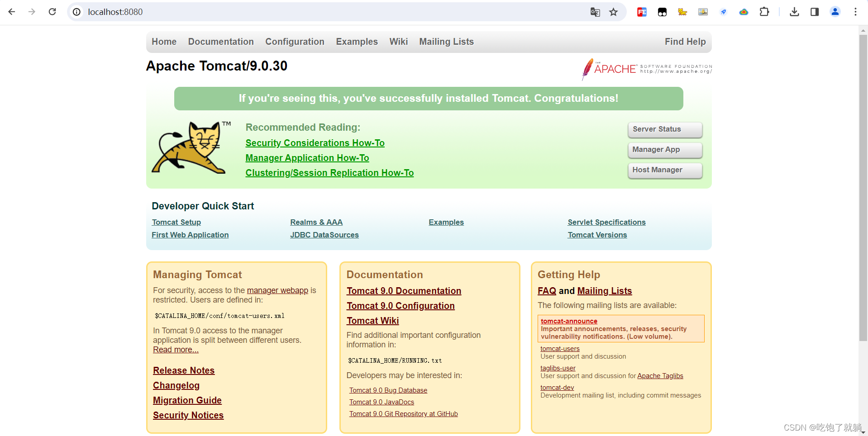Click the Manager App button
868x436 pixels.
(x=665, y=150)
